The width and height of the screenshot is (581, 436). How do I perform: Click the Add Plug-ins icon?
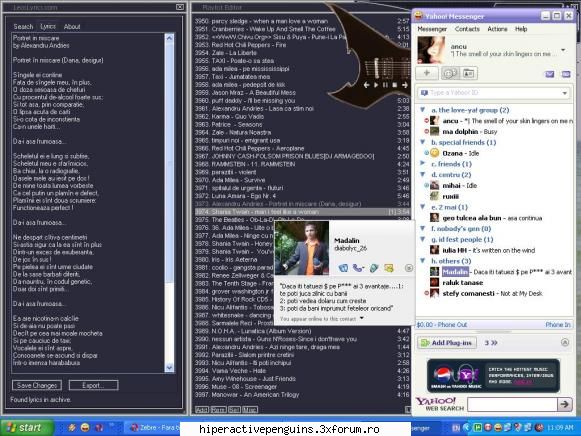point(424,343)
